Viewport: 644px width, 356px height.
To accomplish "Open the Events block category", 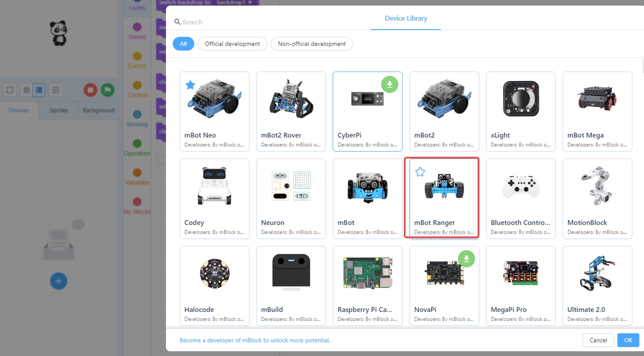I will 137,60.
